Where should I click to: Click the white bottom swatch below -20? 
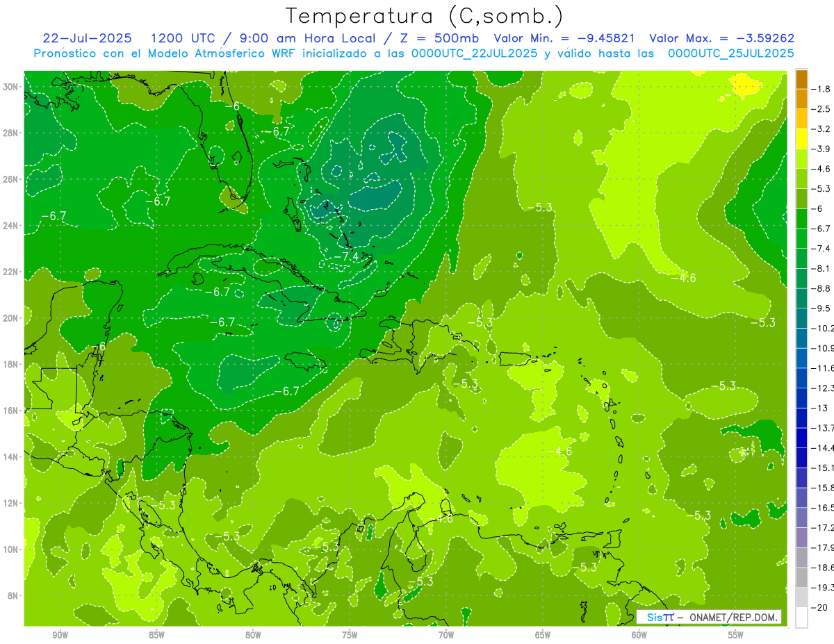coord(801,618)
